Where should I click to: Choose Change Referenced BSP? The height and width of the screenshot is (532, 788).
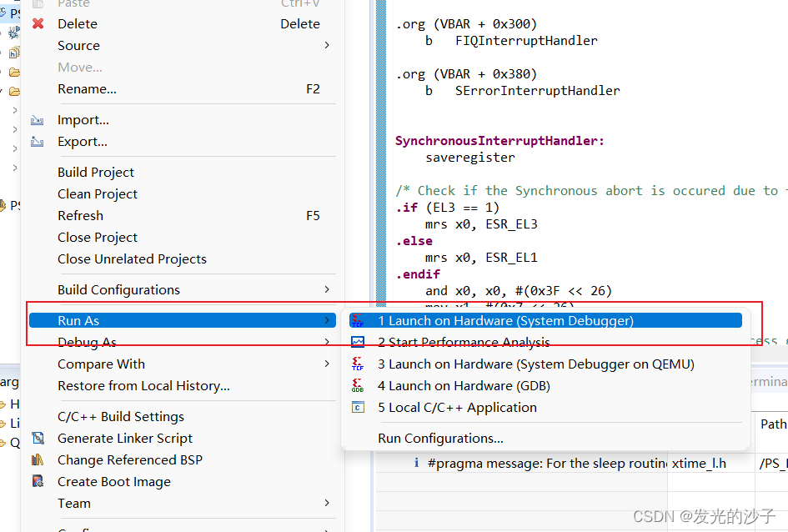[x=183, y=459]
